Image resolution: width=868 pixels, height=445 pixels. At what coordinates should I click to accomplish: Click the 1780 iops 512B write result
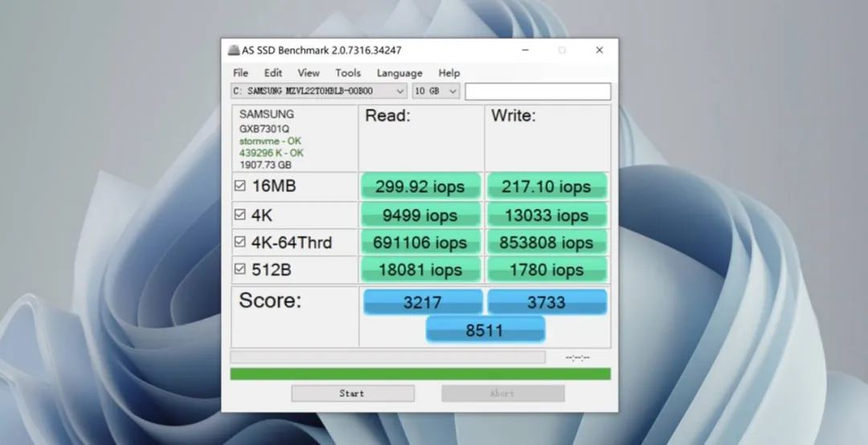[547, 270]
